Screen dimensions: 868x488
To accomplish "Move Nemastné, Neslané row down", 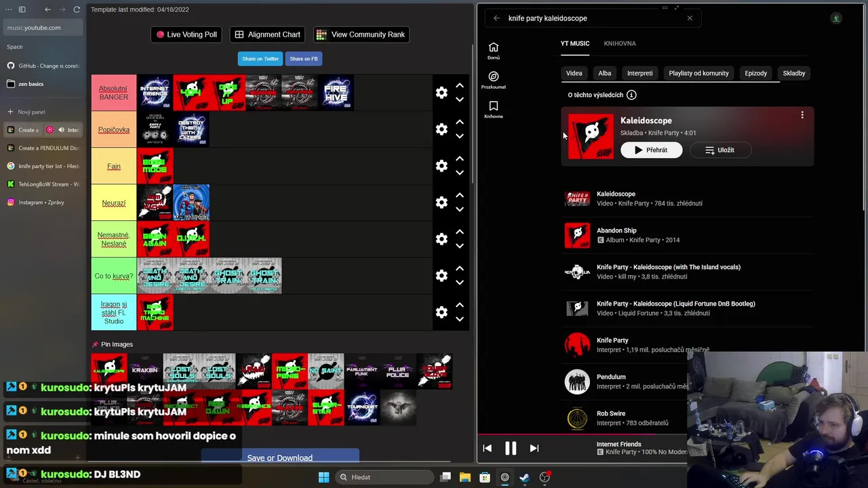I will tap(460, 246).
